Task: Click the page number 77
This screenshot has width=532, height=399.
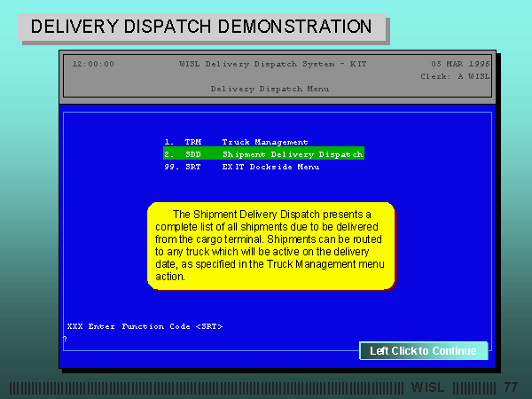Action: pyautogui.click(x=511, y=387)
